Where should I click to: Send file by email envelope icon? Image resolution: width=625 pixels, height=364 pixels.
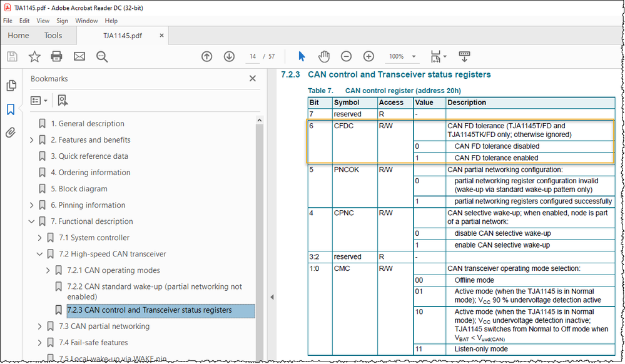click(x=79, y=57)
